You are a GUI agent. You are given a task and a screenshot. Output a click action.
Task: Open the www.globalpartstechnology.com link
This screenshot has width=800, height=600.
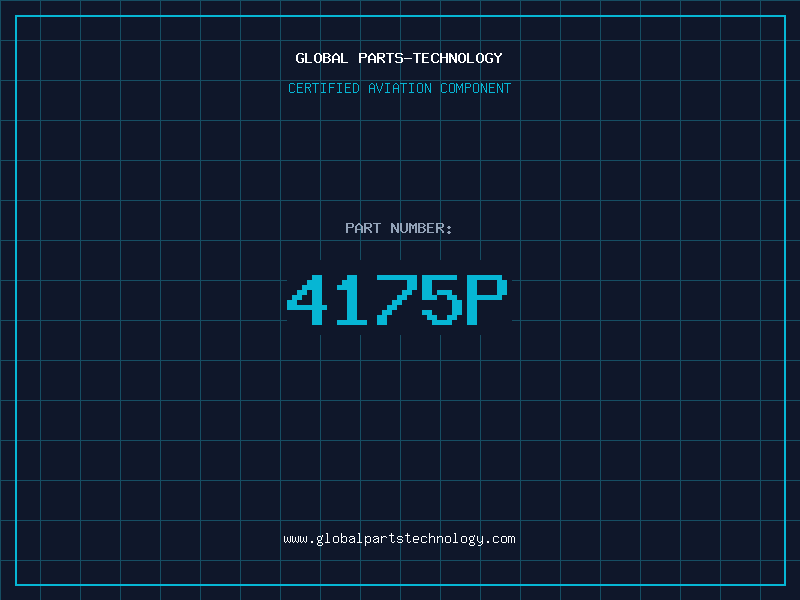(399, 539)
